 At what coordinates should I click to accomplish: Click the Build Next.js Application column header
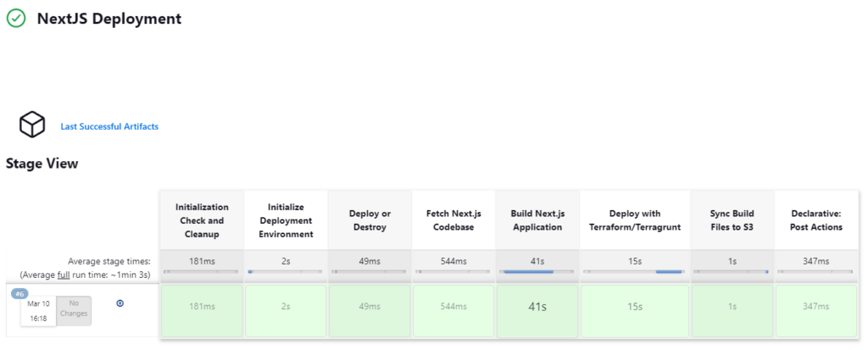tap(537, 220)
